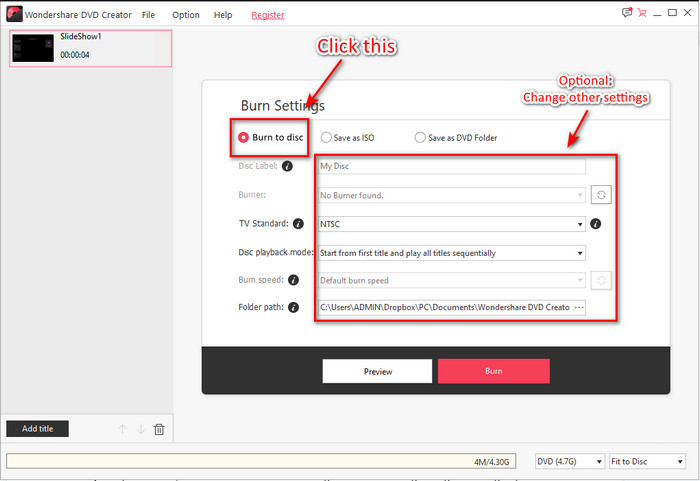This screenshot has height=481, width=700.
Task: Click the info icon beside Burn speed
Action: [293, 280]
